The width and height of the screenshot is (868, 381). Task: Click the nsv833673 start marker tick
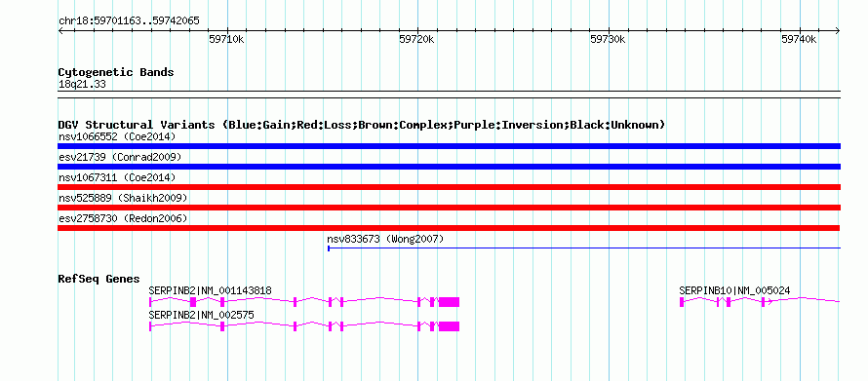(x=329, y=248)
